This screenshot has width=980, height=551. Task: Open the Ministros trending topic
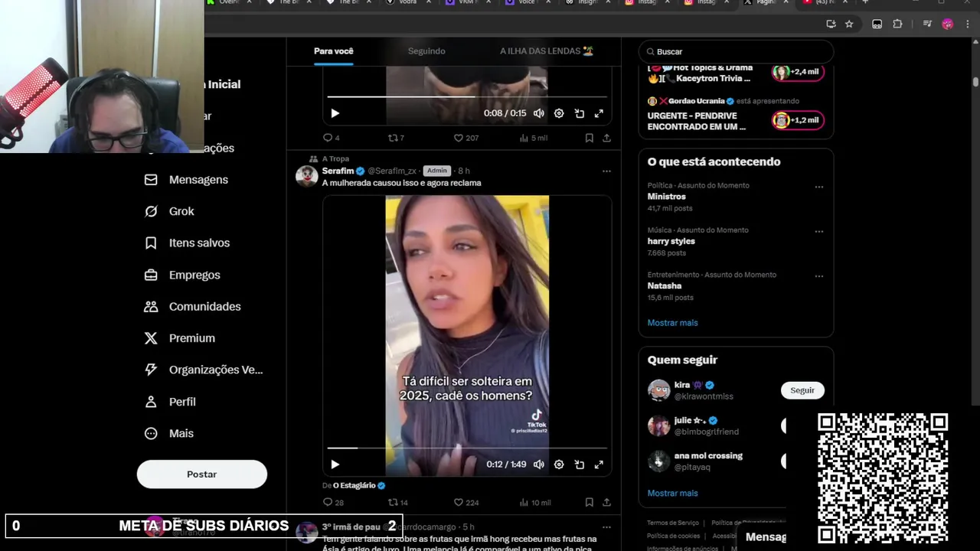667,197
